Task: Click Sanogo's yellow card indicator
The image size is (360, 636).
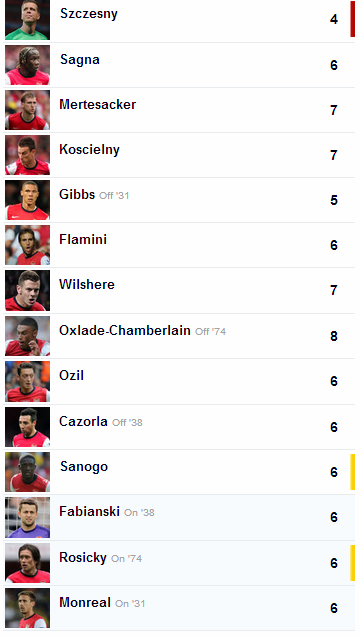Action: (x=352, y=472)
